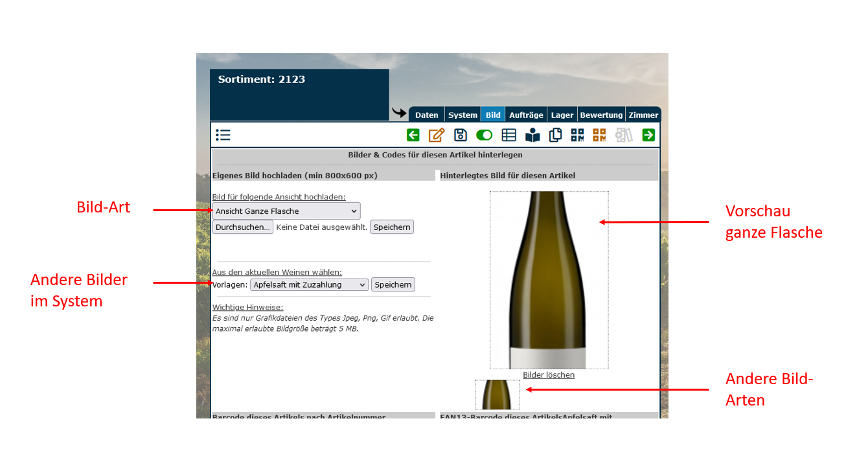
Task: Click the orange edit pencil icon
Action: [437, 135]
